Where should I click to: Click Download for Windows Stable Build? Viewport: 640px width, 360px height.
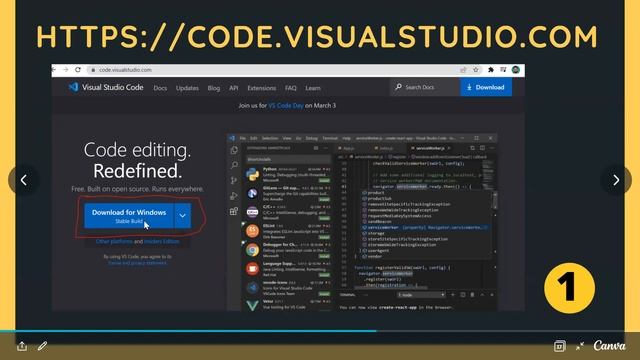[129, 216]
